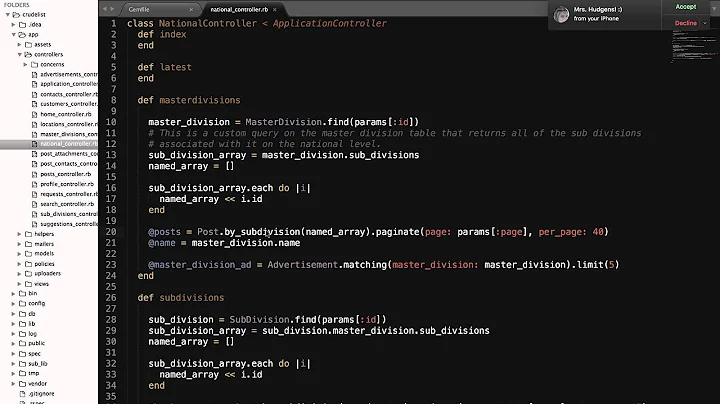
Task: Decline the incoming call notification
Action: [x=686, y=23]
